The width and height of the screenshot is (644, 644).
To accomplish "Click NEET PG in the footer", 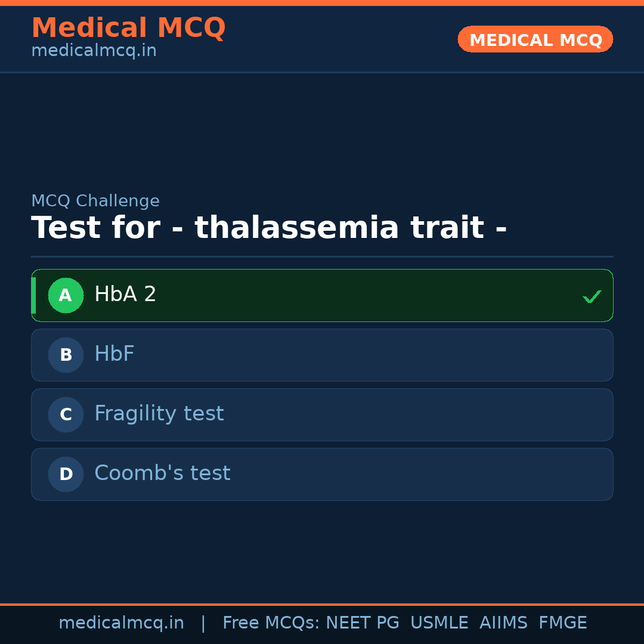I will pyautogui.click(x=363, y=623).
